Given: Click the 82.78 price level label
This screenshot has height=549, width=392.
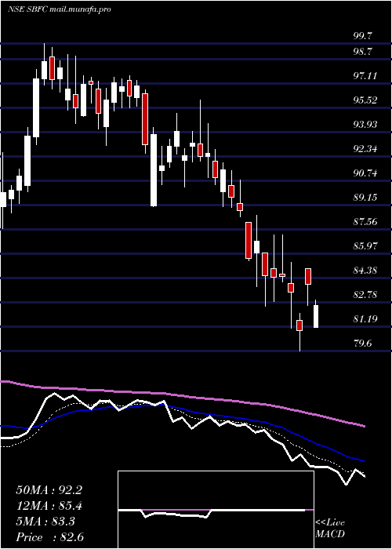Looking at the screenshot, I should tap(365, 294).
